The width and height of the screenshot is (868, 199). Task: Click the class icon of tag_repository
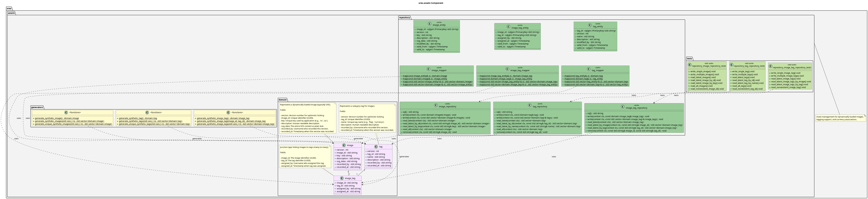tap(529, 105)
